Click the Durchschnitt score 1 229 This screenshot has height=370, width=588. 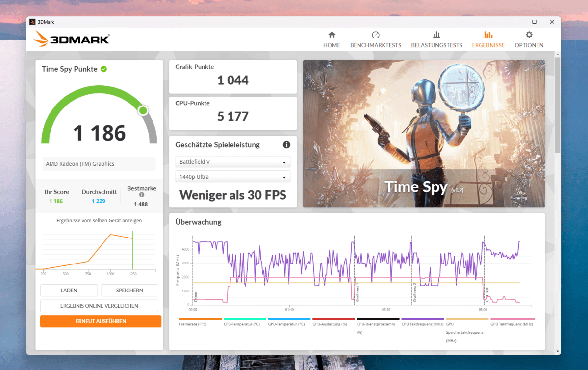point(99,201)
